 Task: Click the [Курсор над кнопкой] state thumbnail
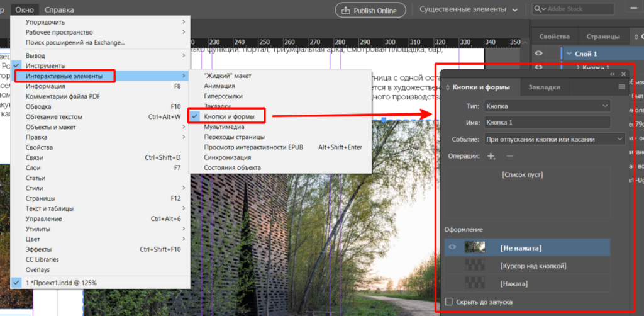pyautogui.click(x=474, y=266)
